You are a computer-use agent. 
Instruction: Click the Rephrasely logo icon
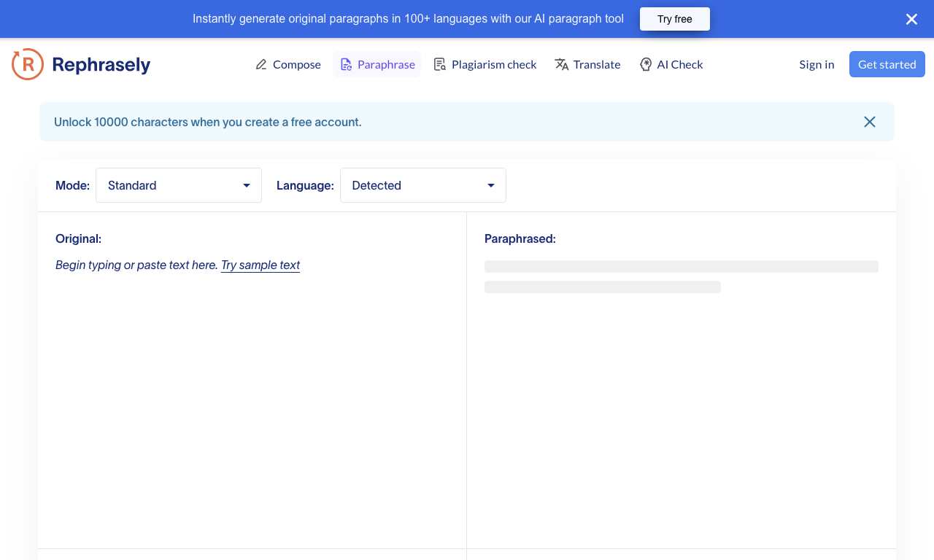click(x=28, y=64)
